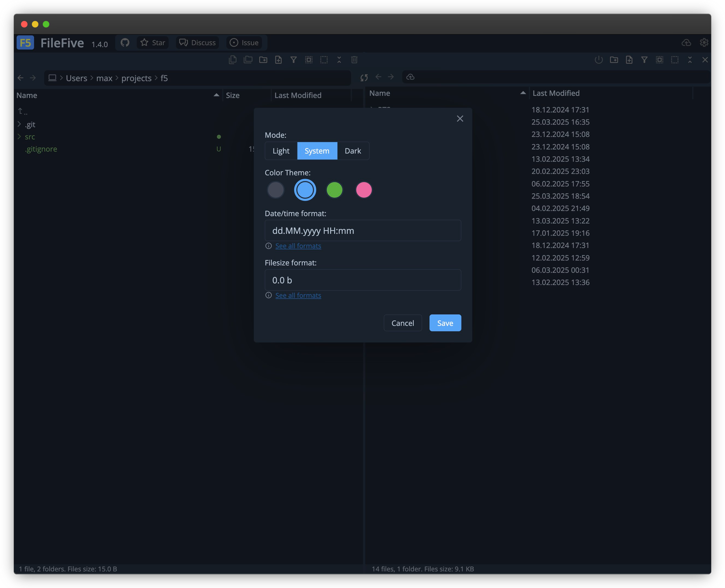The width and height of the screenshot is (725, 588).
Task: Focus the Date/time format input field
Action: pyautogui.click(x=363, y=230)
